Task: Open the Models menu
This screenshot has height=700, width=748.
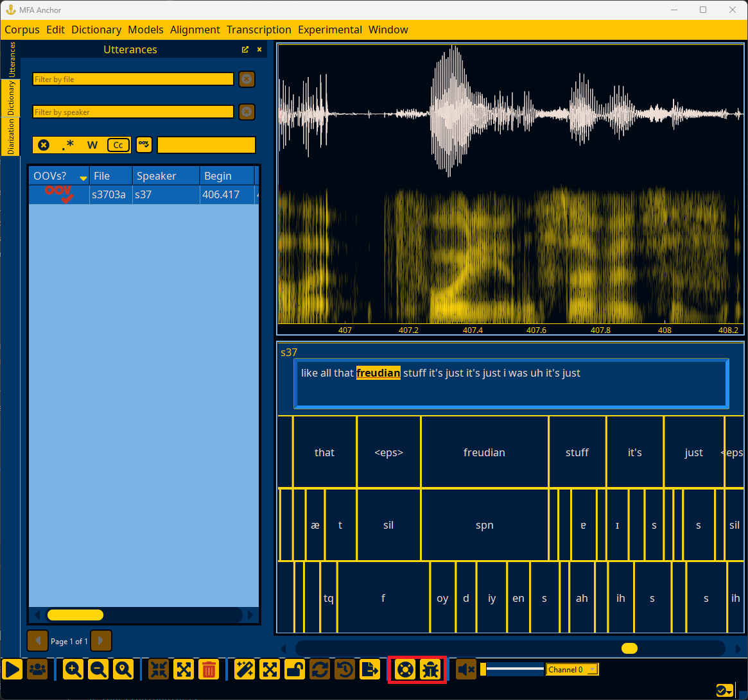Action: pos(146,30)
